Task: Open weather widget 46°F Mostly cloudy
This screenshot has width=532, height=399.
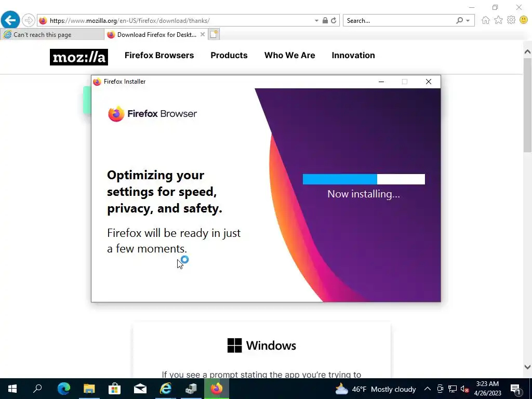Action: tap(375, 389)
